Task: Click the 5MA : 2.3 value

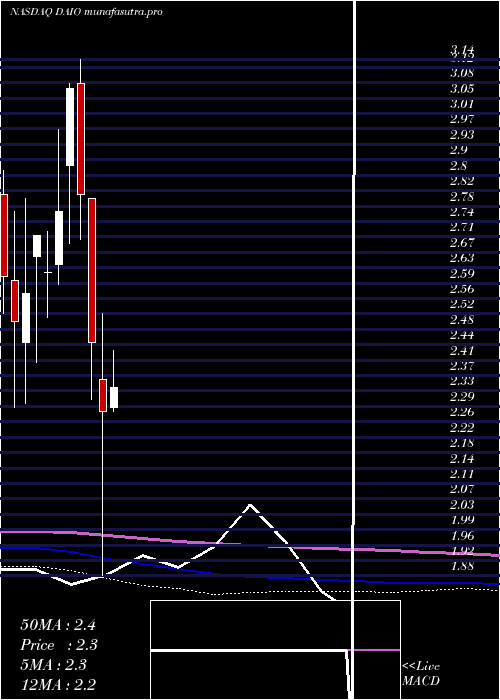Action: pos(54,665)
